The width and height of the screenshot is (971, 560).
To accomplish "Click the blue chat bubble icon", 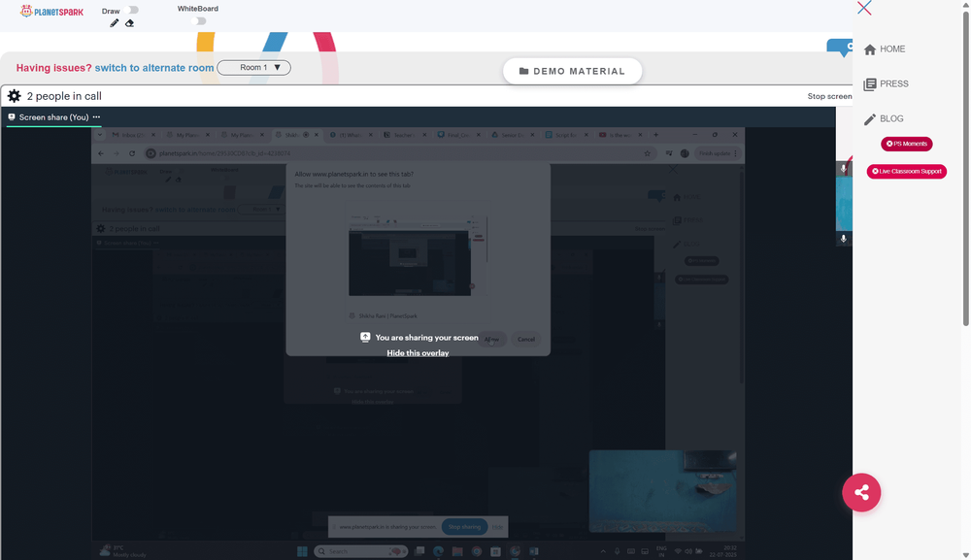I will [x=840, y=48].
